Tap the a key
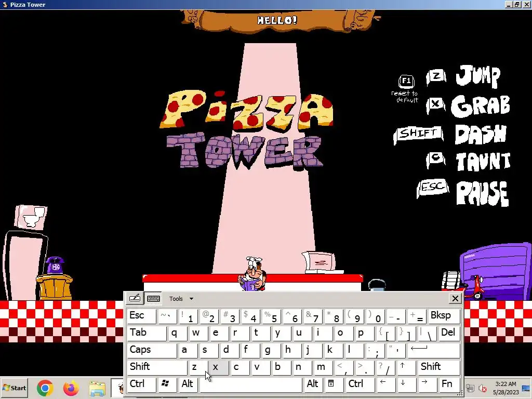 tap(188, 350)
